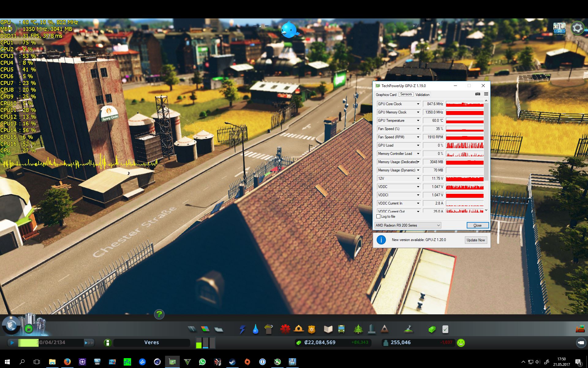The height and width of the screenshot is (368, 588).
Task: Click the Close button in GPU-Z
Action: [x=477, y=225]
